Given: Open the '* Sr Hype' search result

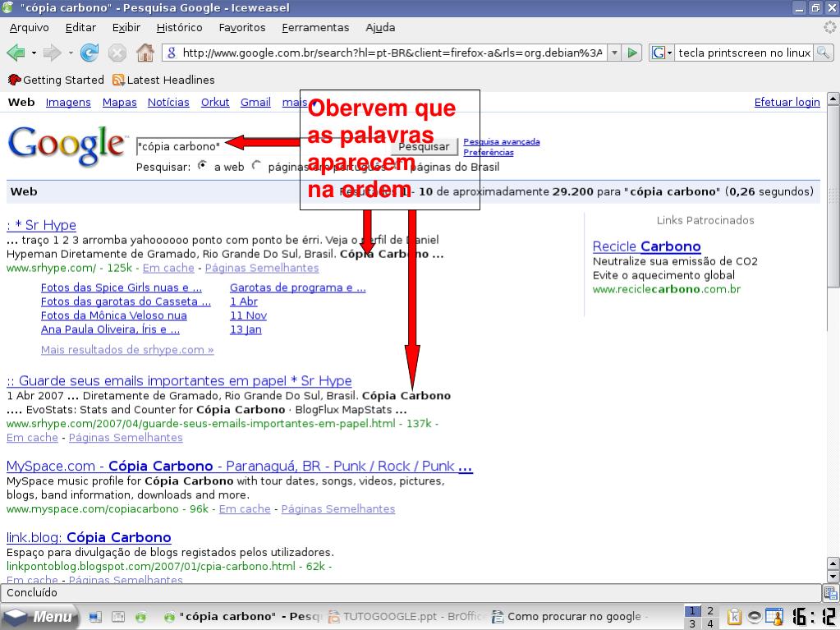Looking at the screenshot, I should point(41,225).
